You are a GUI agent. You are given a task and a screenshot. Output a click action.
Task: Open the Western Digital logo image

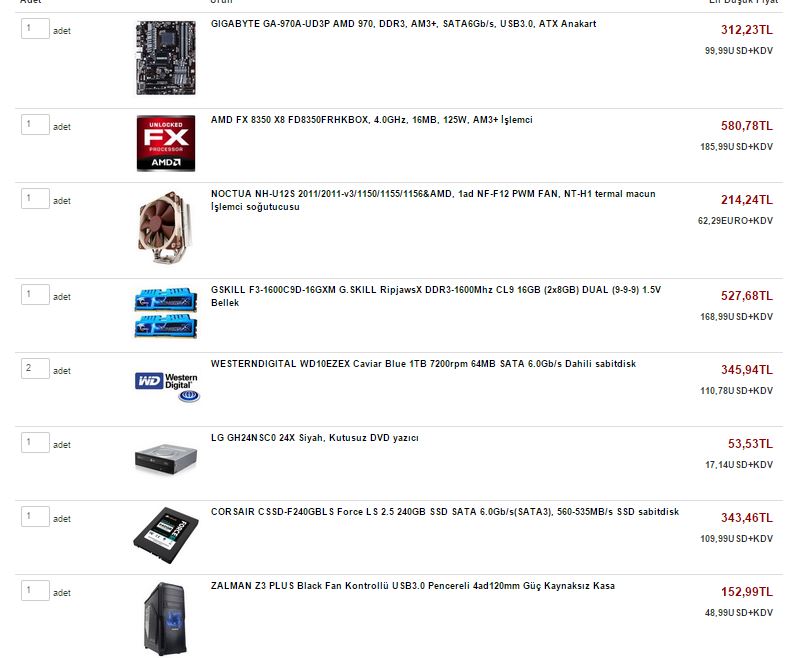[x=167, y=387]
